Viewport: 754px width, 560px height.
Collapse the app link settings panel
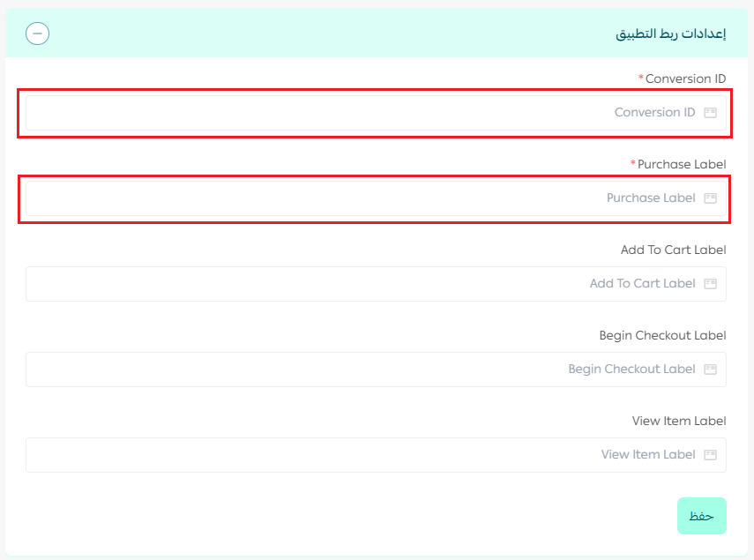38,34
